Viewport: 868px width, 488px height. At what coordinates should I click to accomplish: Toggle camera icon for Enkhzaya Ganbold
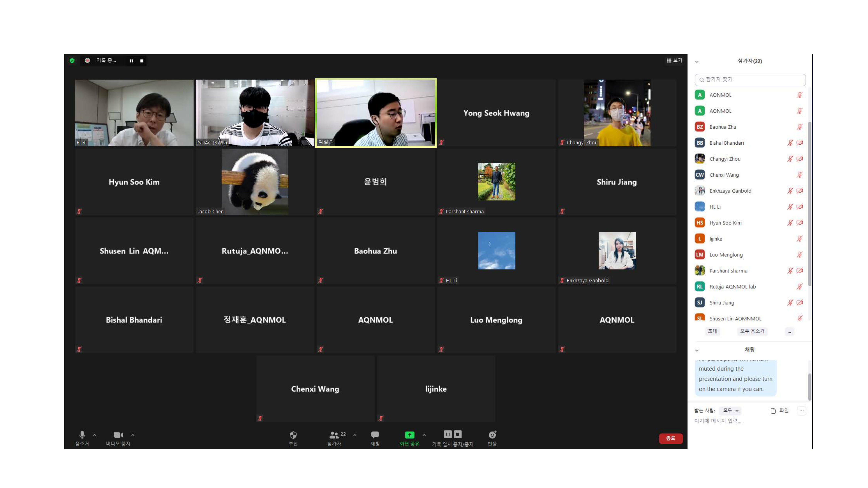(799, 191)
